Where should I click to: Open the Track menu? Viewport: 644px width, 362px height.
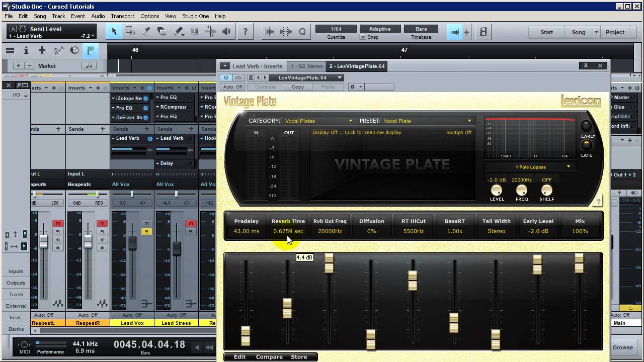59,16
